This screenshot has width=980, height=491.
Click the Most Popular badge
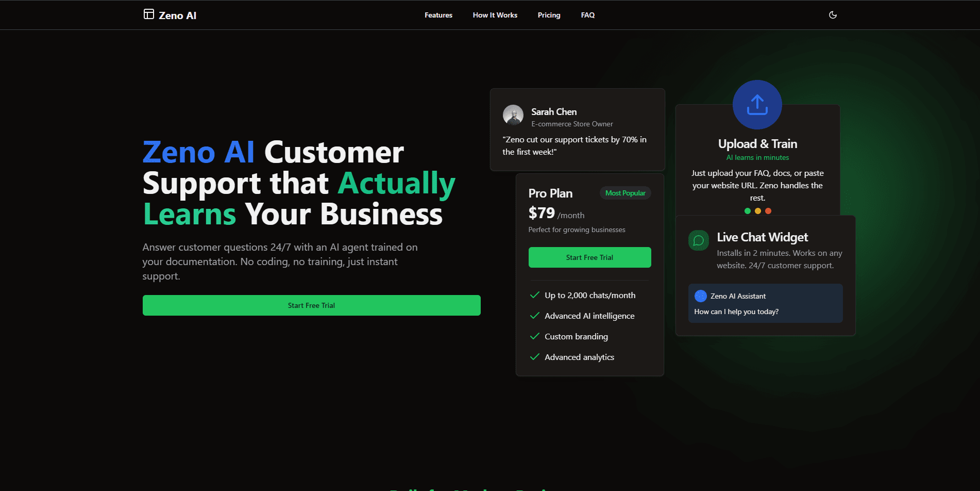tap(626, 193)
